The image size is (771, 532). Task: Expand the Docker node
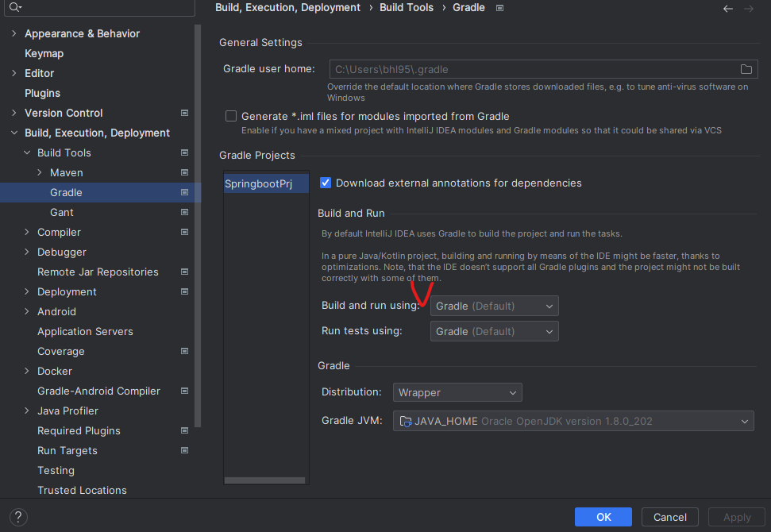pos(27,372)
